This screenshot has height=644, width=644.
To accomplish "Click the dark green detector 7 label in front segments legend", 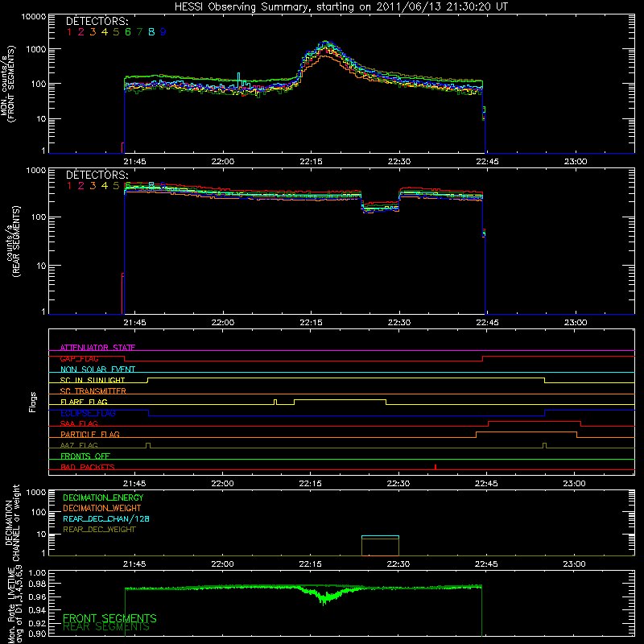I will [x=139, y=32].
